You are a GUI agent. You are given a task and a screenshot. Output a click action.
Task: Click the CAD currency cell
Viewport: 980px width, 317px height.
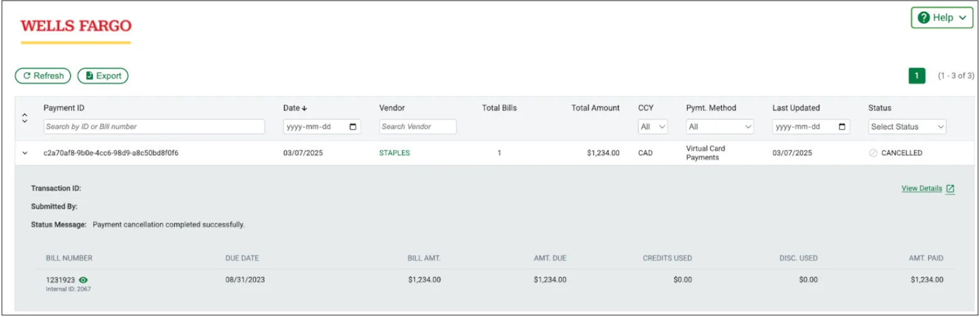click(645, 153)
